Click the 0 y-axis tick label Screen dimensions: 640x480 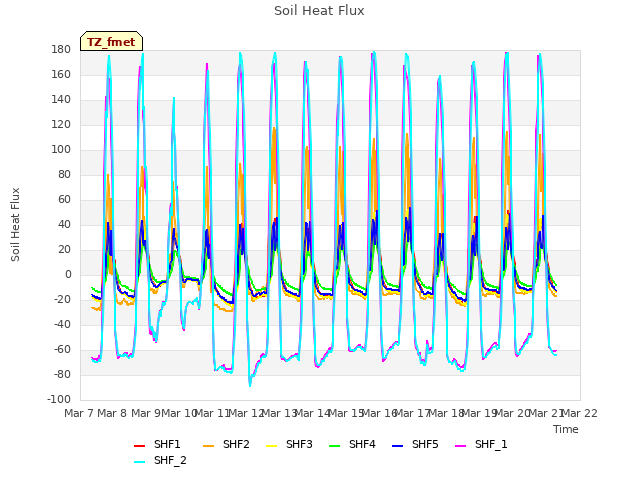68,275
